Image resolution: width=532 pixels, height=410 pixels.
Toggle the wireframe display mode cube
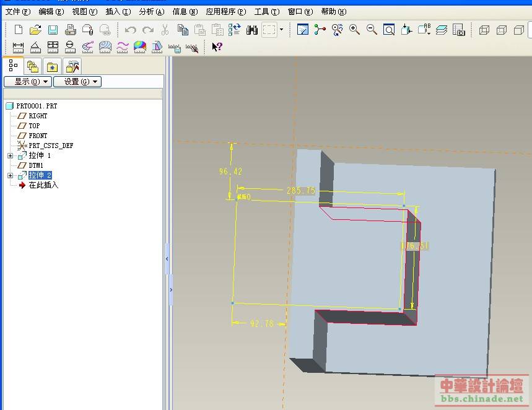(484, 30)
